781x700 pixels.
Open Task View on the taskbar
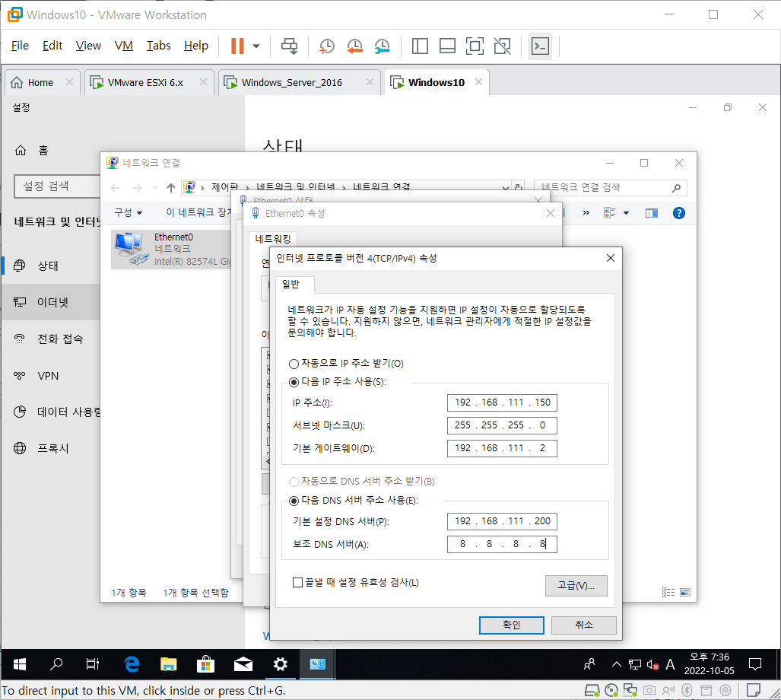pos(93,664)
